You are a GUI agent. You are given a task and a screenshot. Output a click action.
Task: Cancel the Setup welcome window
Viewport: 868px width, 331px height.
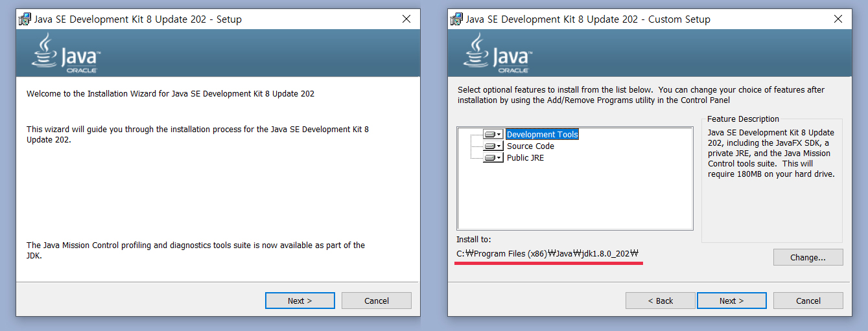376,301
